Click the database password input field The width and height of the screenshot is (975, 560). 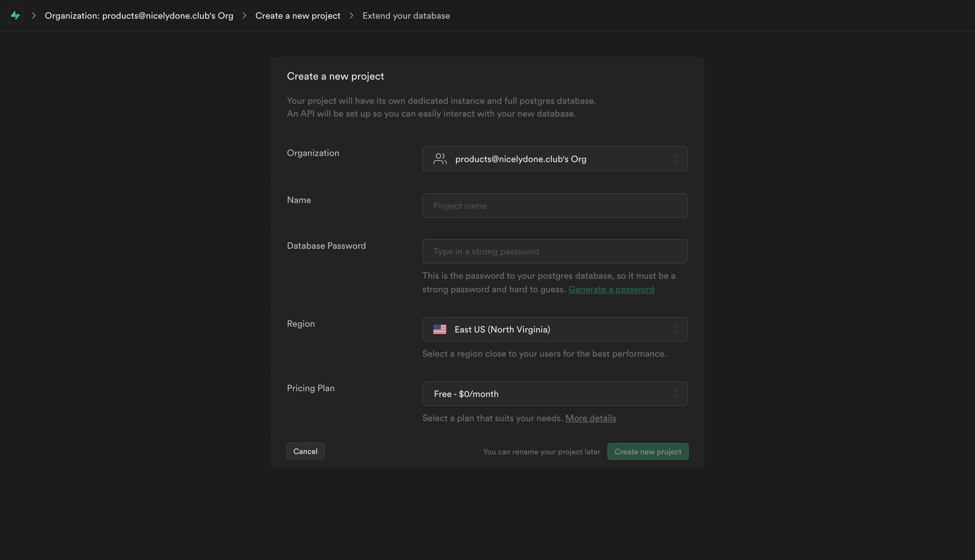tap(555, 251)
